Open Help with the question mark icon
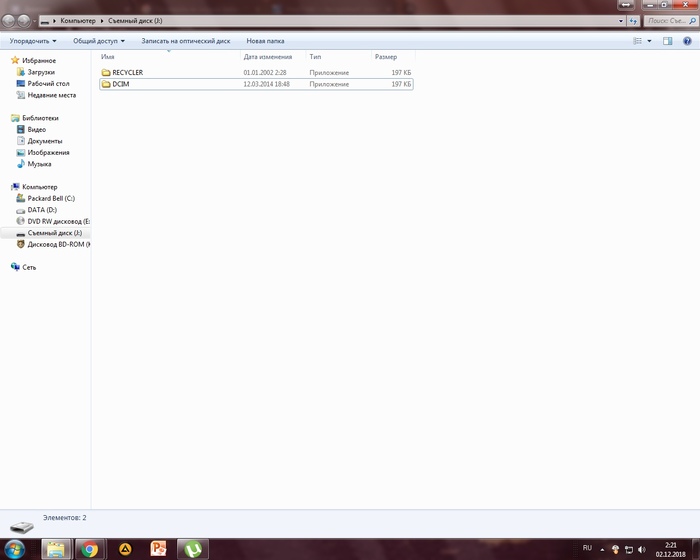The width and height of the screenshot is (700, 560). 687,41
